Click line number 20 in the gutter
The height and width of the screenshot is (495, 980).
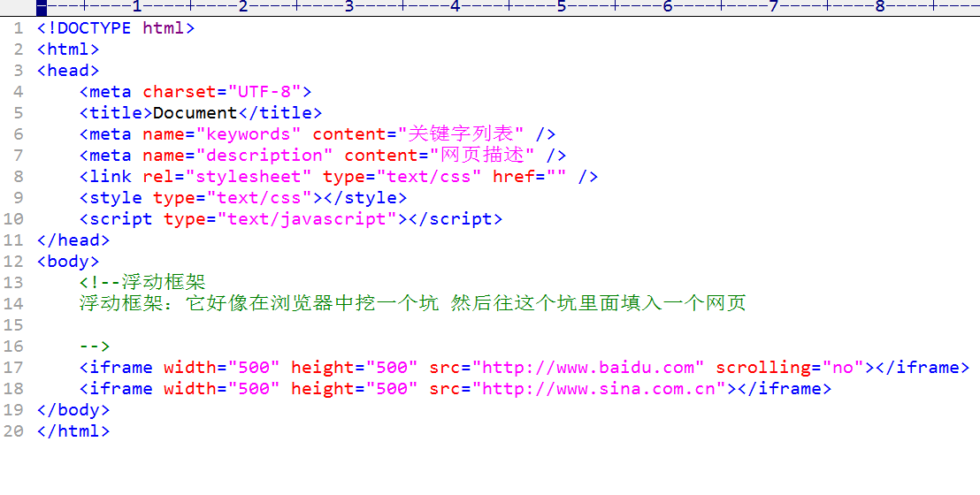[x=13, y=431]
